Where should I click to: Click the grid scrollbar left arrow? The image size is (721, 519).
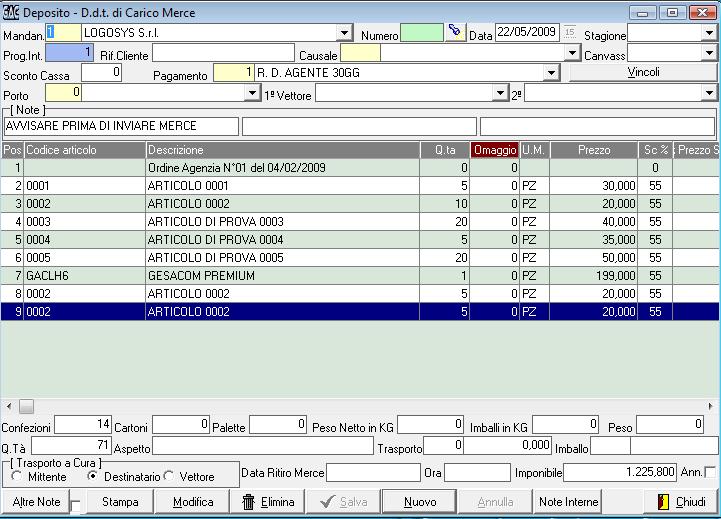pos(9,406)
